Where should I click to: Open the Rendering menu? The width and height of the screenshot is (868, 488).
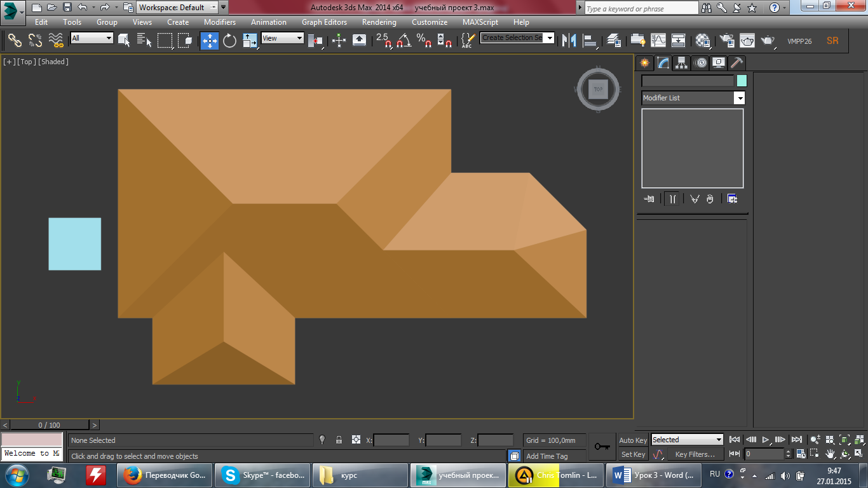(379, 22)
